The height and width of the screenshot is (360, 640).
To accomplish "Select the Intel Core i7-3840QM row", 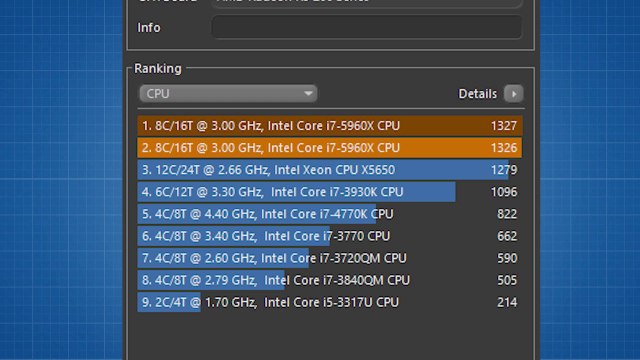I will coord(330,280).
